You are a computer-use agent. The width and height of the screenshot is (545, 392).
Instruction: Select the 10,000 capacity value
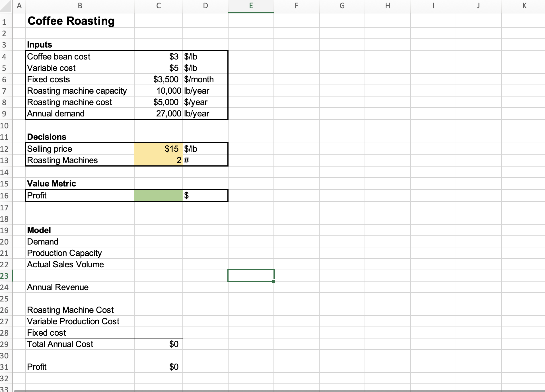pyautogui.click(x=159, y=91)
